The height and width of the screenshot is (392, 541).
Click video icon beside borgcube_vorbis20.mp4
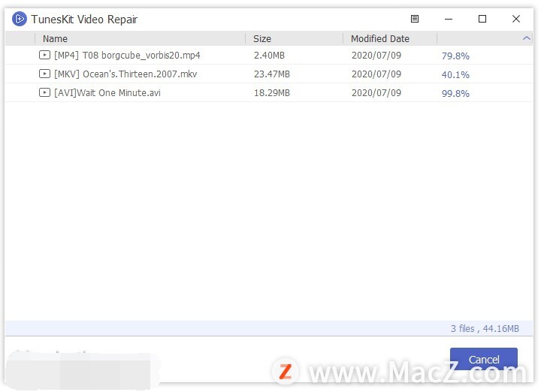(44, 55)
